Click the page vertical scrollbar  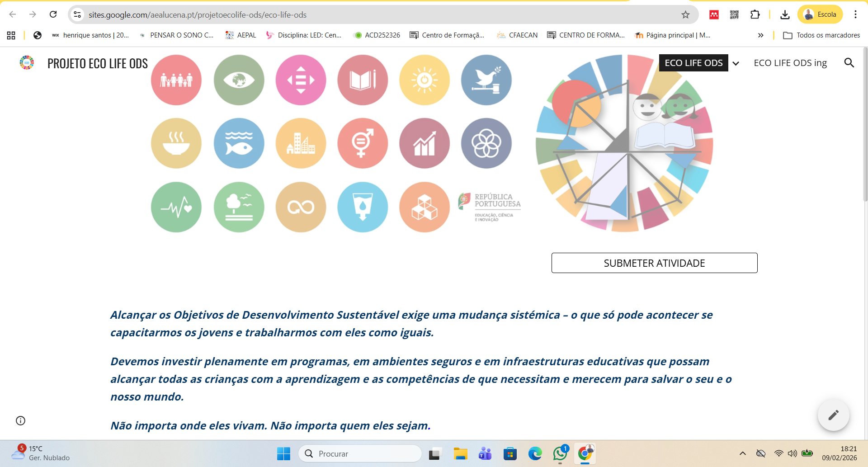point(865,124)
